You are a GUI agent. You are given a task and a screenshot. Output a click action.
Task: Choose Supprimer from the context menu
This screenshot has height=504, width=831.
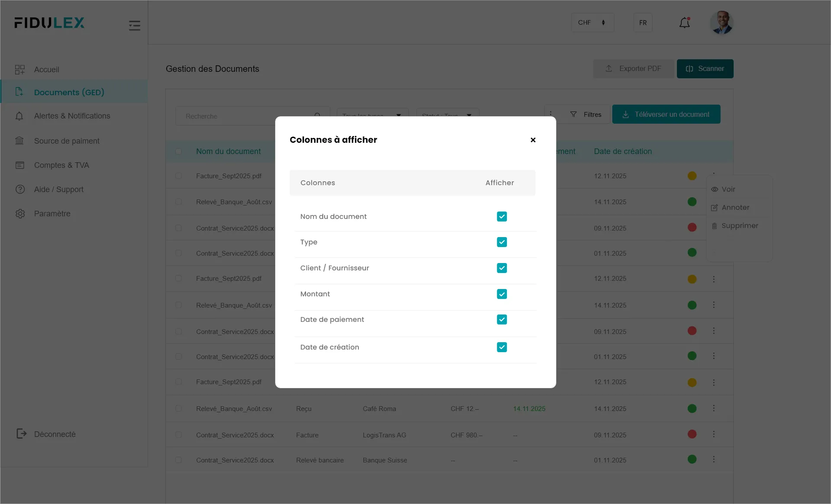click(x=739, y=226)
